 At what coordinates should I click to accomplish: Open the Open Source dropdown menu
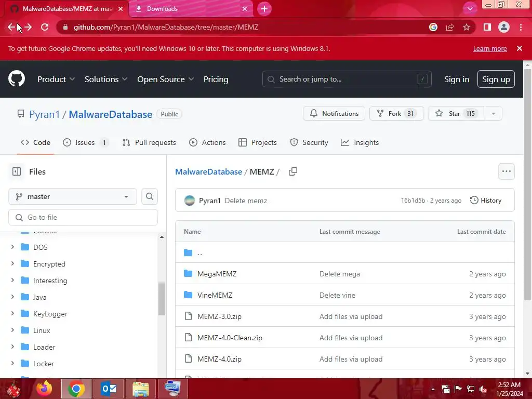pyautogui.click(x=166, y=79)
